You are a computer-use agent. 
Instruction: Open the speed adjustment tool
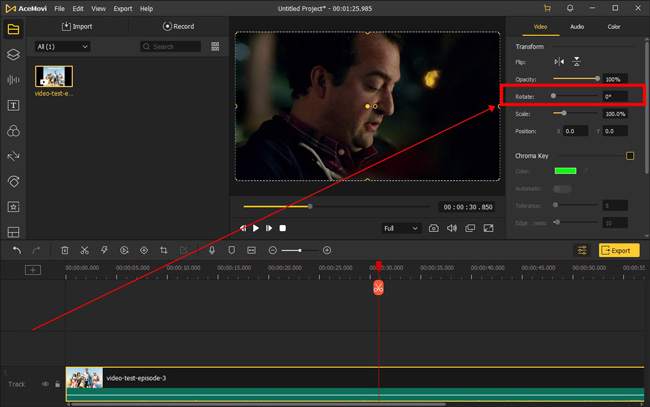click(x=124, y=250)
